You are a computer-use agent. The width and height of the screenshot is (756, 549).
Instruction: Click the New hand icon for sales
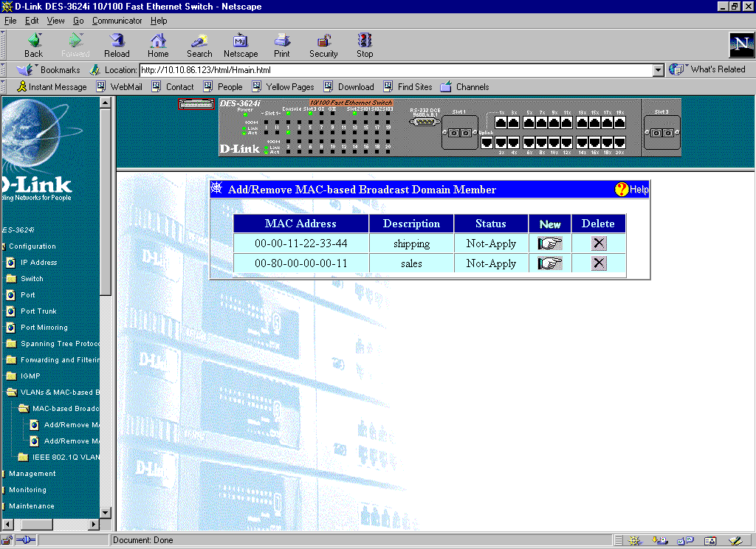pos(549,263)
